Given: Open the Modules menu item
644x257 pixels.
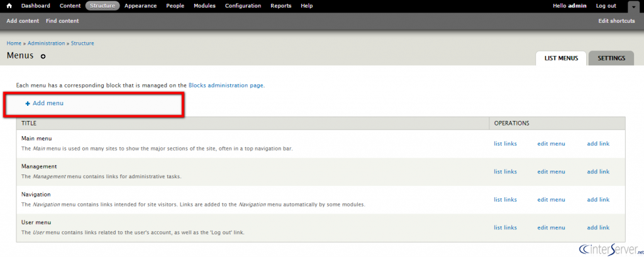Looking at the screenshot, I should tap(204, 6).
